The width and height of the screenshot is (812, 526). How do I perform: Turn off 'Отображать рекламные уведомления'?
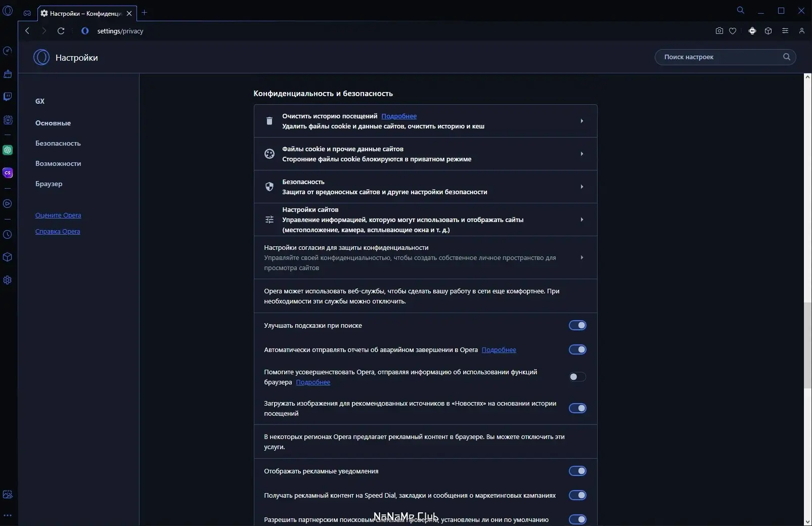click(x=577, y=471)
